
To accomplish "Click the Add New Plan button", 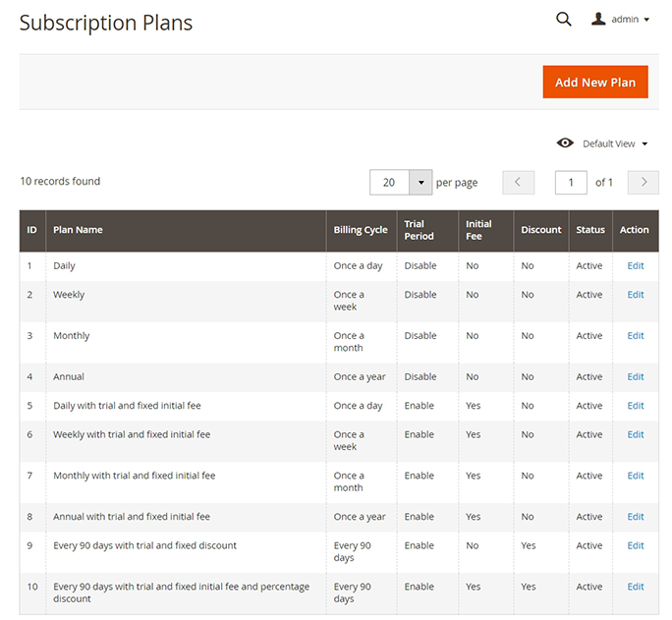I will [595, 82].
